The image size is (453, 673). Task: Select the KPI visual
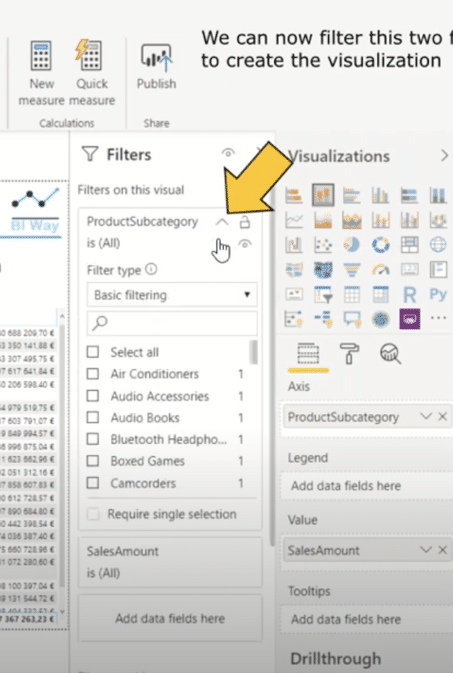coord(294,295)
